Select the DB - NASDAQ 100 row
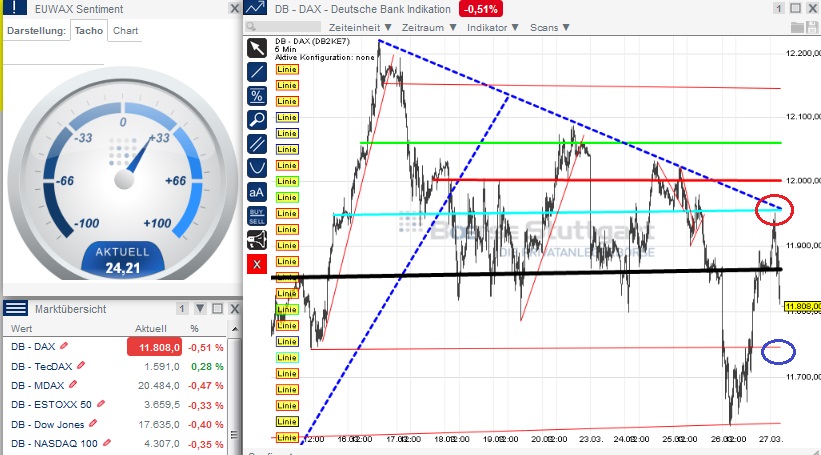 point(116,443)
